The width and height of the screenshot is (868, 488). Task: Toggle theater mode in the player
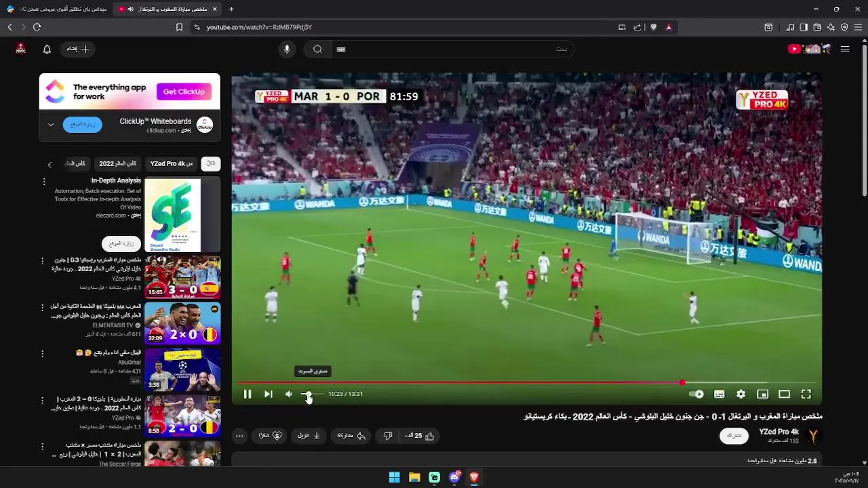pos(785,394)
